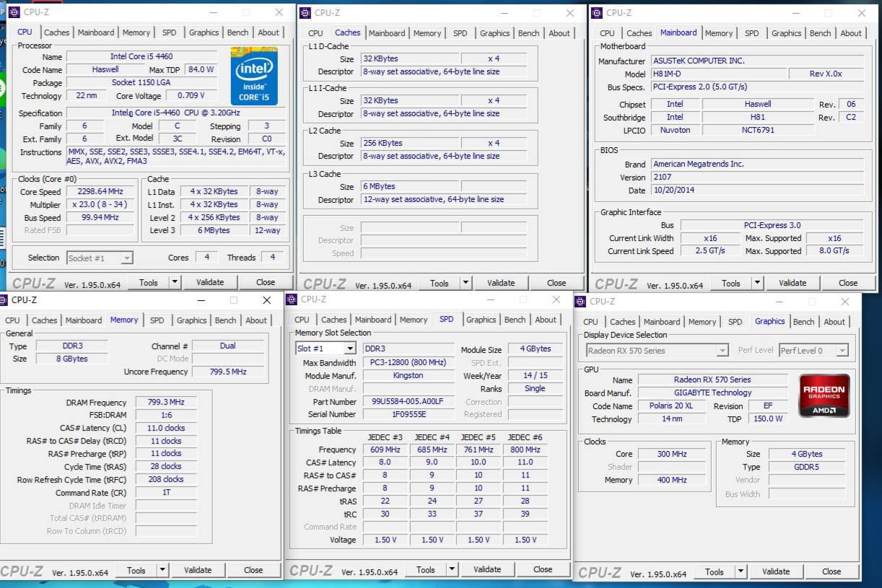Open Tools arrow menu in the Memory window
The width and height of the screenshot is (882, 588).
[162, 570]
